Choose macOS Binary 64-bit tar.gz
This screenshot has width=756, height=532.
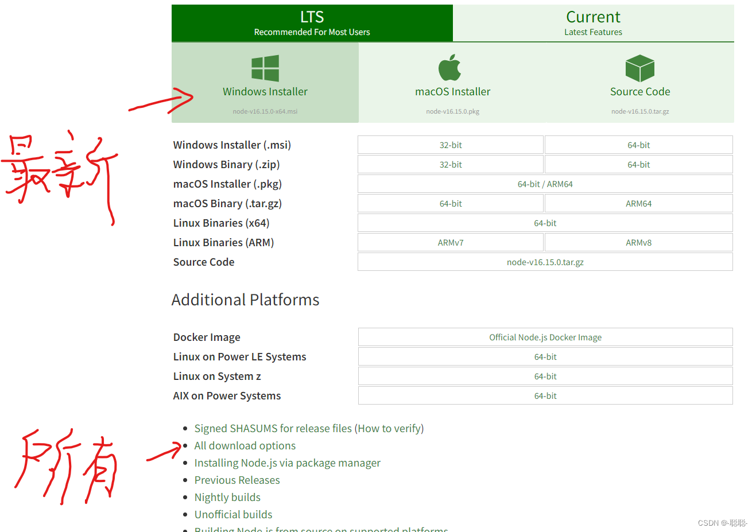pyautogui.click(x=451, y=204)
